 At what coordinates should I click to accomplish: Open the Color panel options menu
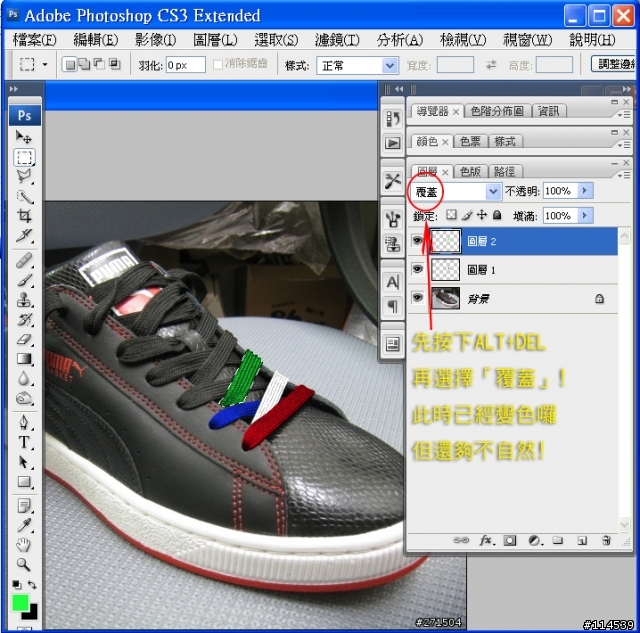point(623,145)
